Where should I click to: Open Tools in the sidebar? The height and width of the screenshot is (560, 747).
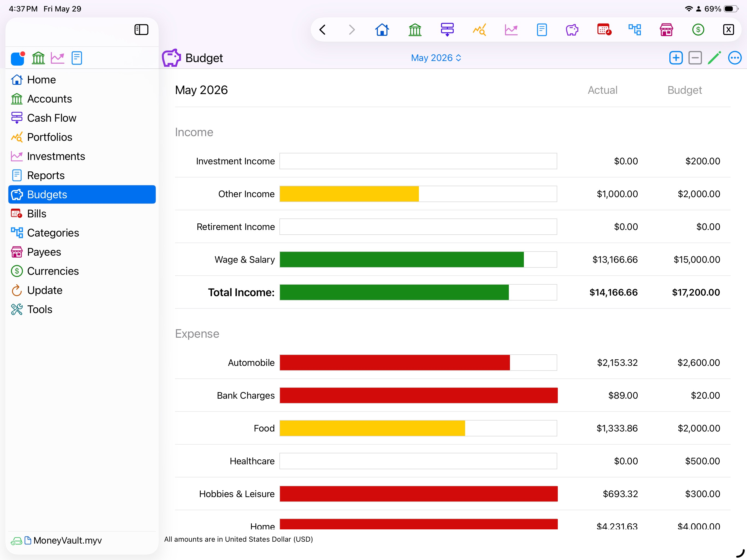[82, 309]
